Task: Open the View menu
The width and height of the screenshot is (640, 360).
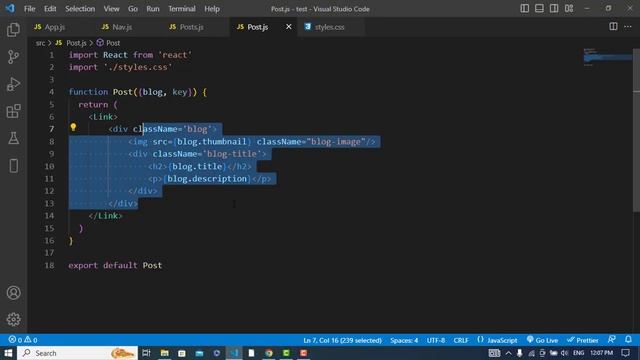Action: click(x=111, y=9)
